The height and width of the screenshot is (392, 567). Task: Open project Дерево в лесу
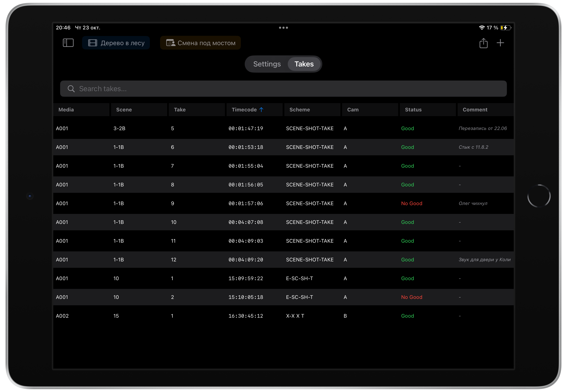[122, 43]
